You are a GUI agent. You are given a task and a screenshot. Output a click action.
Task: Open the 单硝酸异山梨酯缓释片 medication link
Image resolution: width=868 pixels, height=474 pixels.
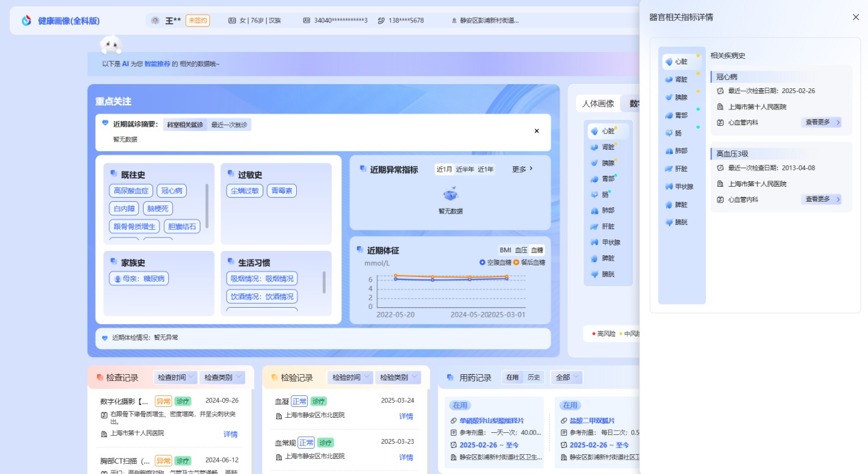pos(491,421)
